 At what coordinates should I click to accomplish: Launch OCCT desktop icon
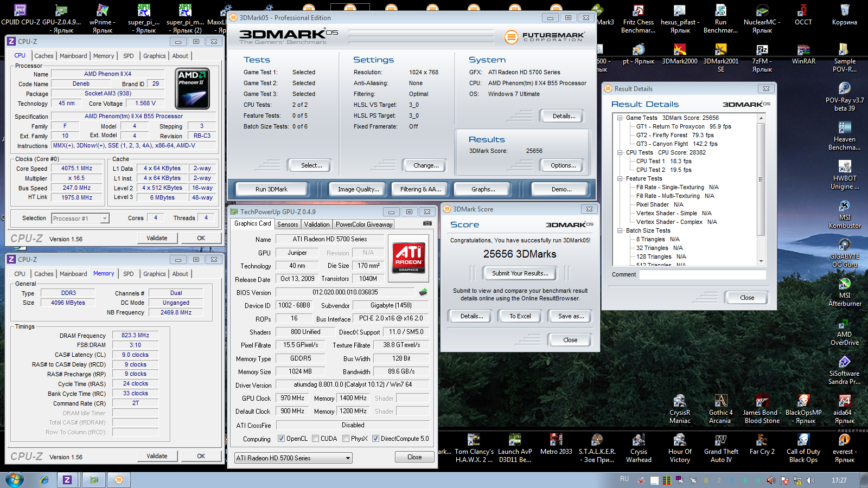pyautogui.click(x=803, y=15)
